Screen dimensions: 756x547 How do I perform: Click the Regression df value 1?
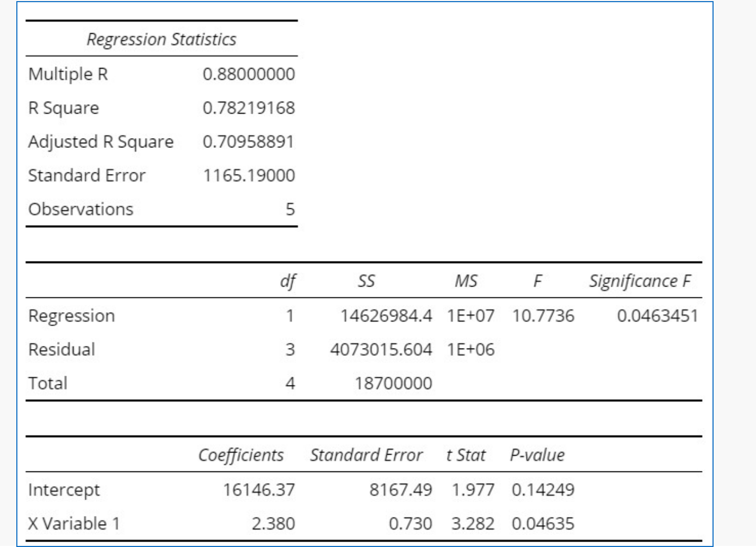click(290, 315)
